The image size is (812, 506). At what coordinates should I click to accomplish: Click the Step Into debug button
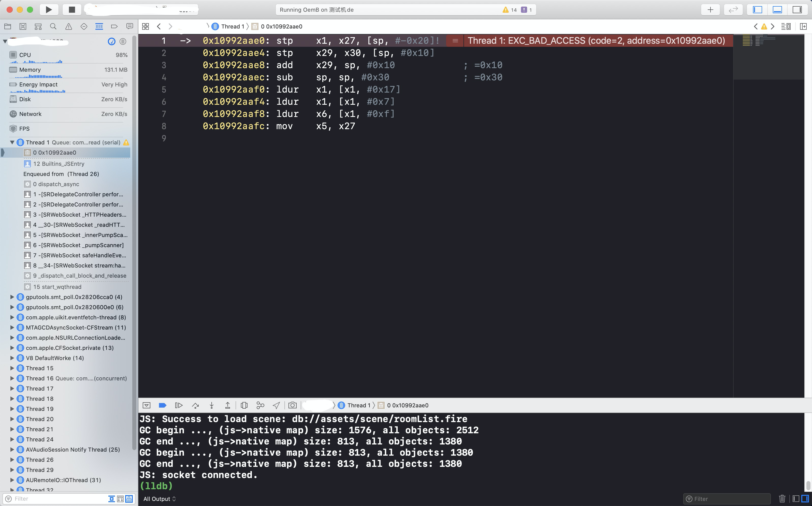click(212, 405)
